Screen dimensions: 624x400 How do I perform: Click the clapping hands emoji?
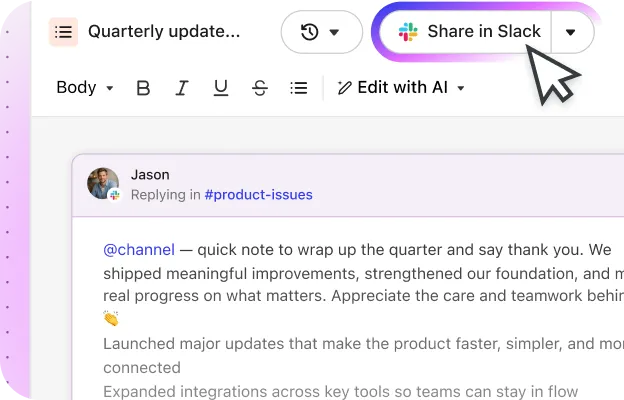click(x=111, y=318)
